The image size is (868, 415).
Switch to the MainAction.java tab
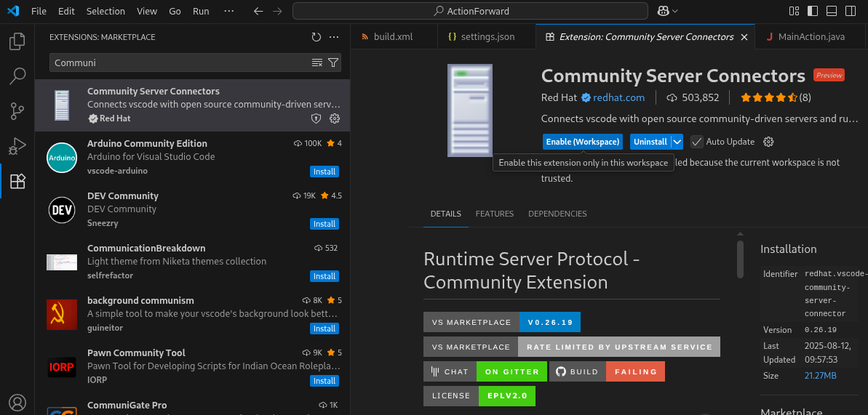[811, 37]
